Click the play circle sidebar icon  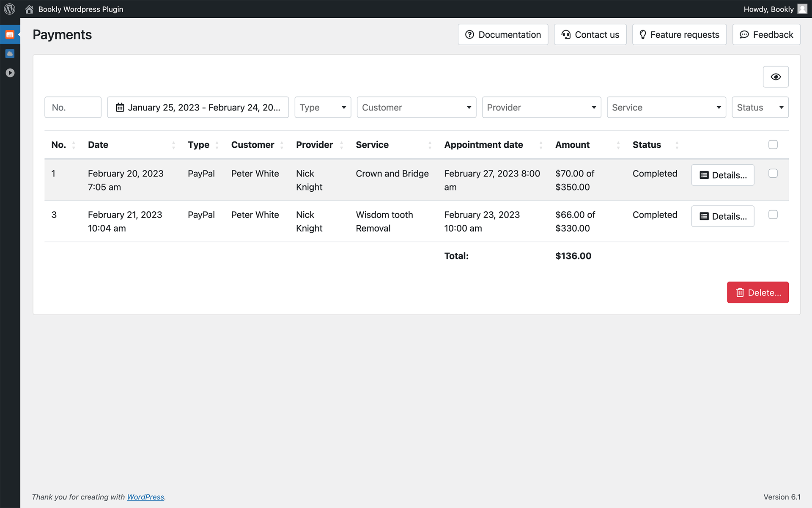point(10,73)
